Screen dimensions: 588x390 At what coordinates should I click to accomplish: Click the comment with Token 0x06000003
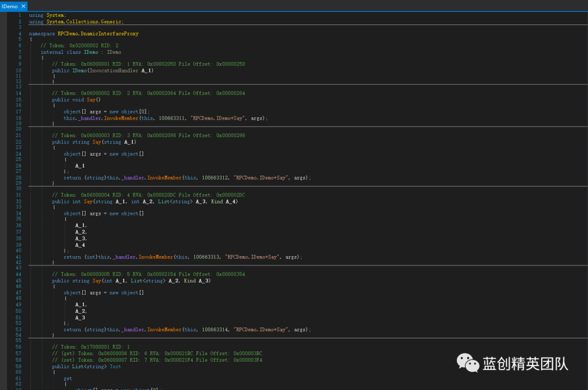click(149, 135)
